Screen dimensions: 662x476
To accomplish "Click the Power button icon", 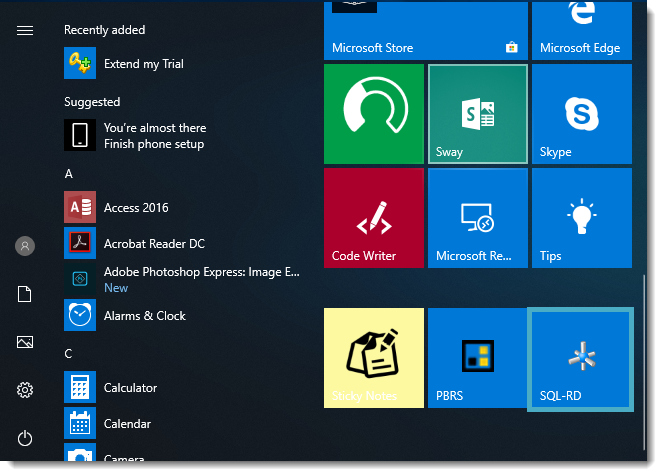I will click(x=25, y=438).
